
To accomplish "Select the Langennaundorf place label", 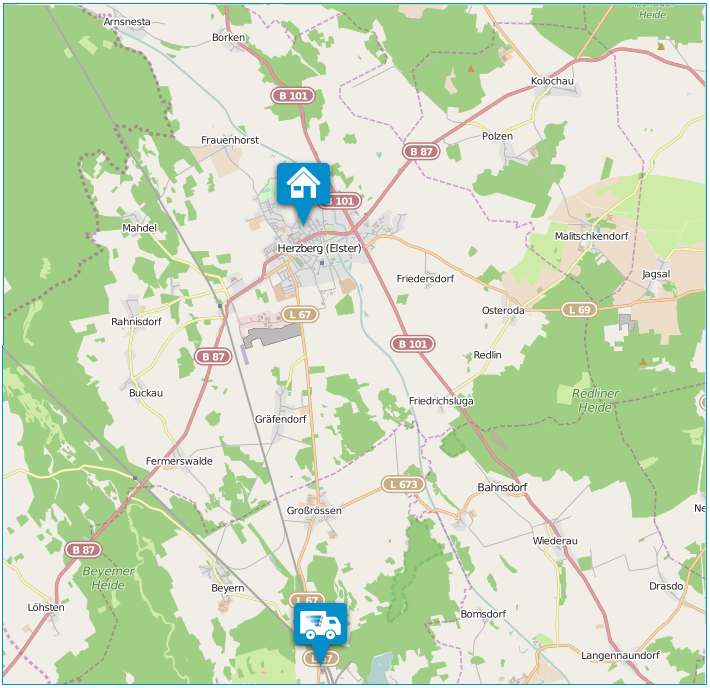I will tap(620, 655).
